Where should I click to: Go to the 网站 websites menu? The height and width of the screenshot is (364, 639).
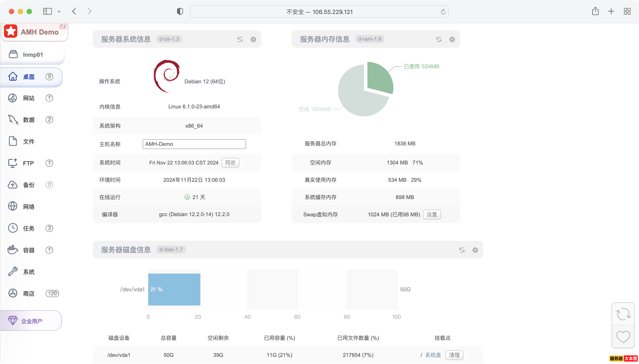coord(29,98)
